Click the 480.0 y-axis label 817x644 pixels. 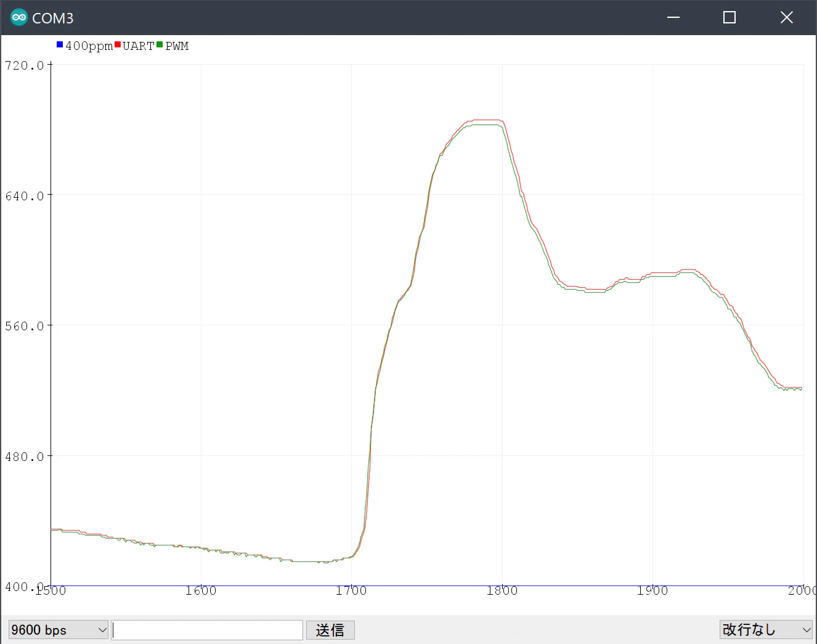click(25, 457)
